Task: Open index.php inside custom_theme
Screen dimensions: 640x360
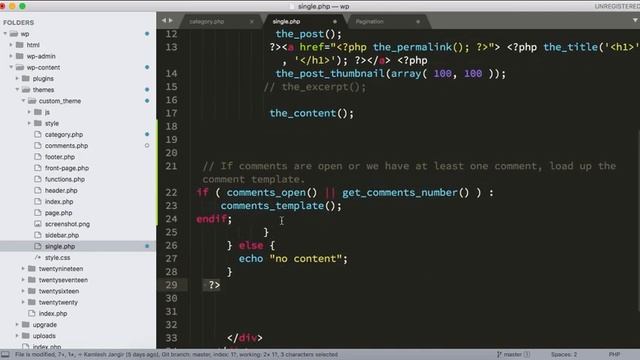Action: pos(59,202)
